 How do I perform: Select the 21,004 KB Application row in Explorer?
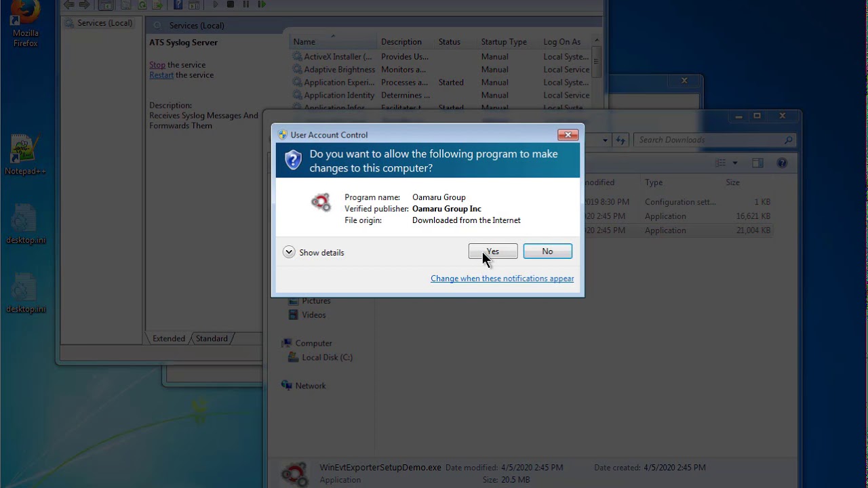pos(678,230)
